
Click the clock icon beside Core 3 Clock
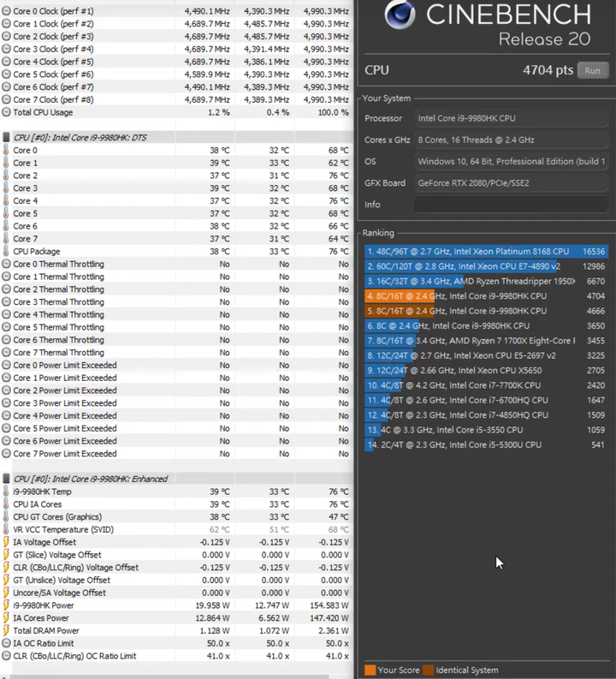click(x=6, y=49)
